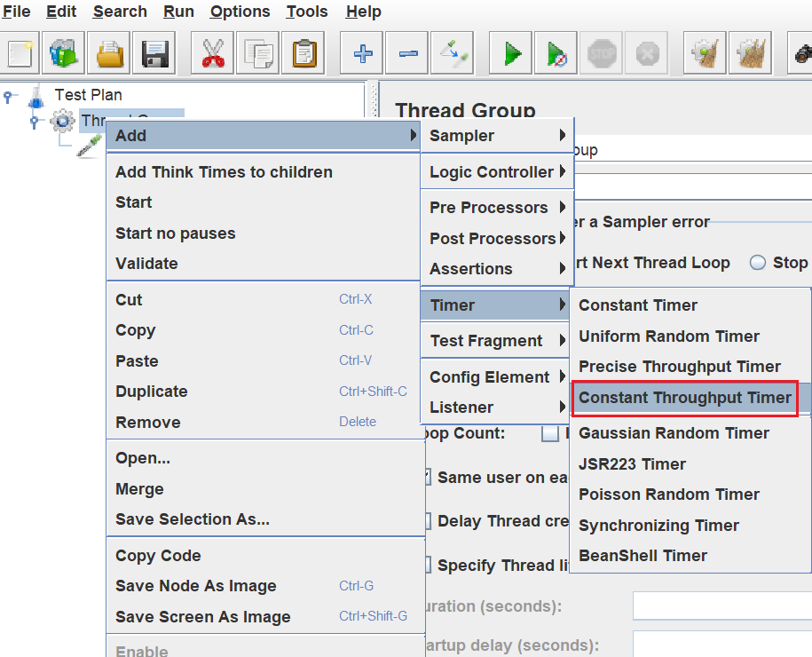Click the Duration (seconds) input field
This screenshot has height=657, width=812.
point(721,606)
